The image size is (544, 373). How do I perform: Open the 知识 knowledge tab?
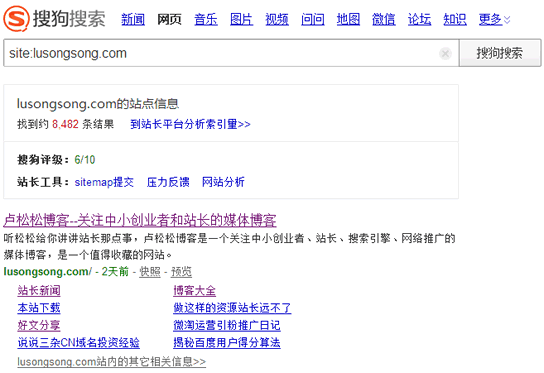point(455,19)
